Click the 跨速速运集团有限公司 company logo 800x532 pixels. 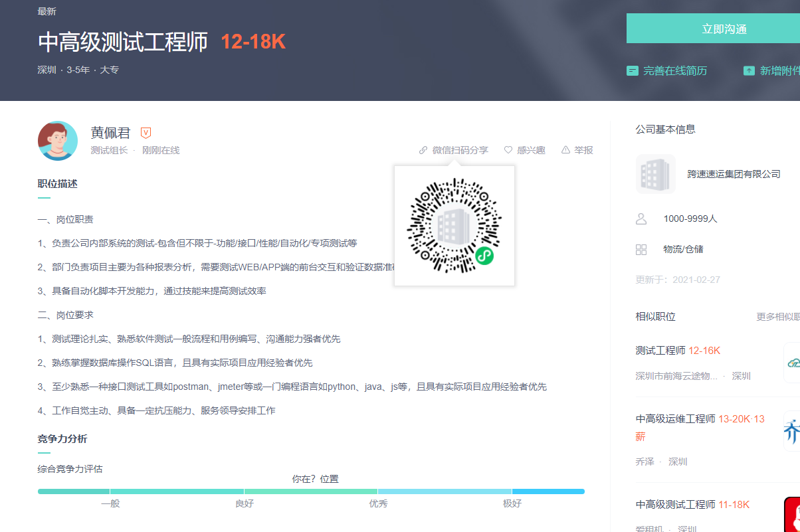(x=655, y=174)
